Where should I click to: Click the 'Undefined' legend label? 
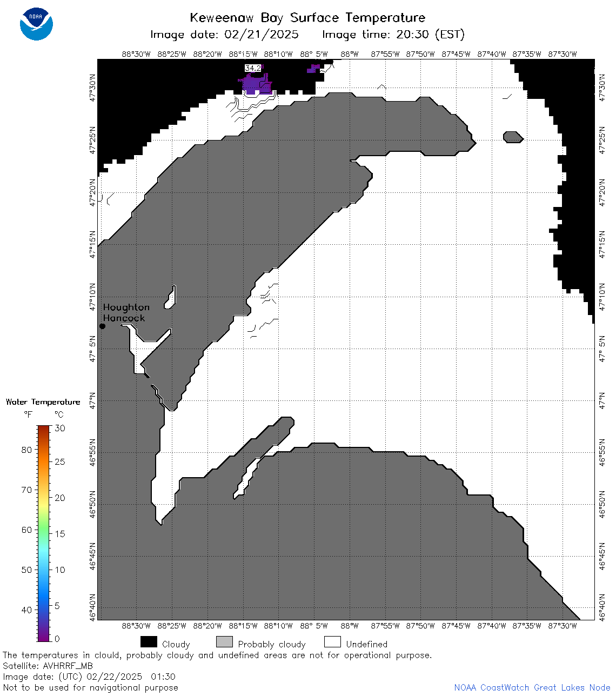(367, 644)
